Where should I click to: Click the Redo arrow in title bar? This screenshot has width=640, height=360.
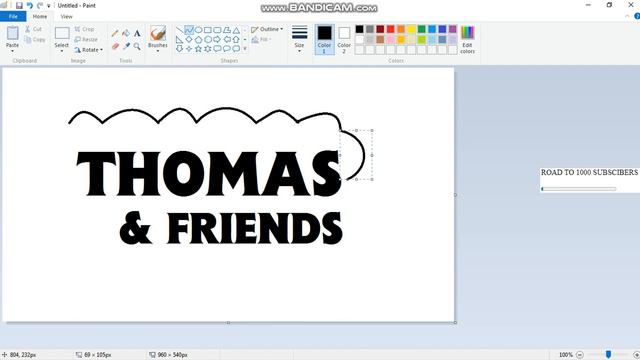[x=40, y=5]
